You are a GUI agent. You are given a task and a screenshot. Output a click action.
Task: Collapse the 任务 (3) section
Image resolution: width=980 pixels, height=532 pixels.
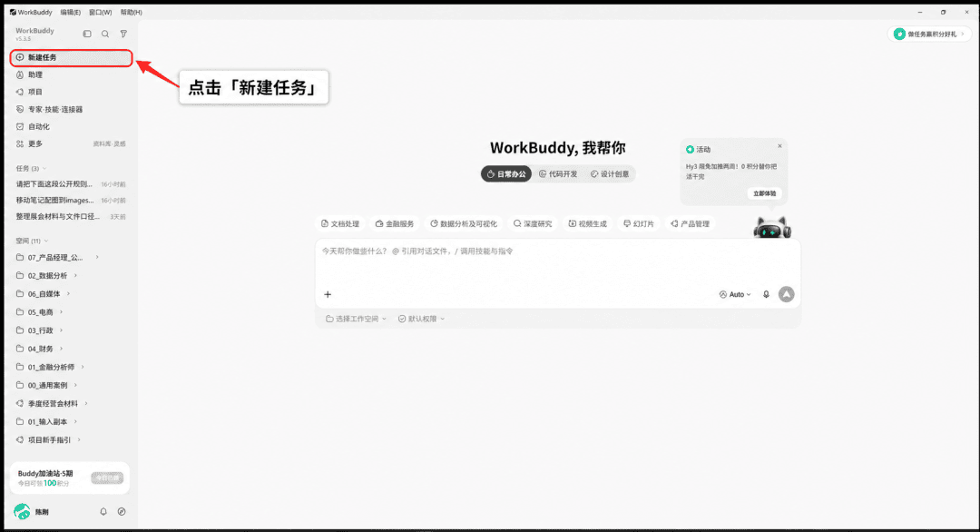[31, 168]
